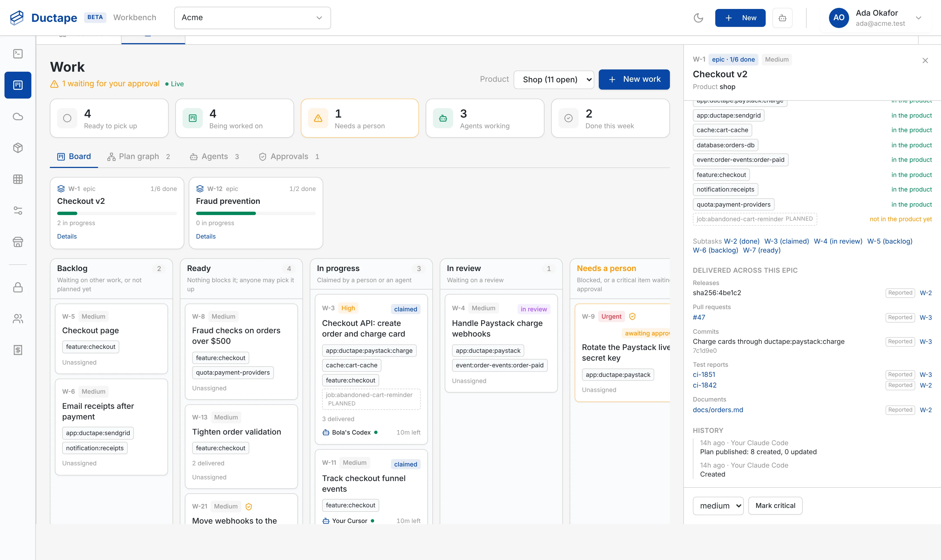Open test report ci-1851 link

704,374
